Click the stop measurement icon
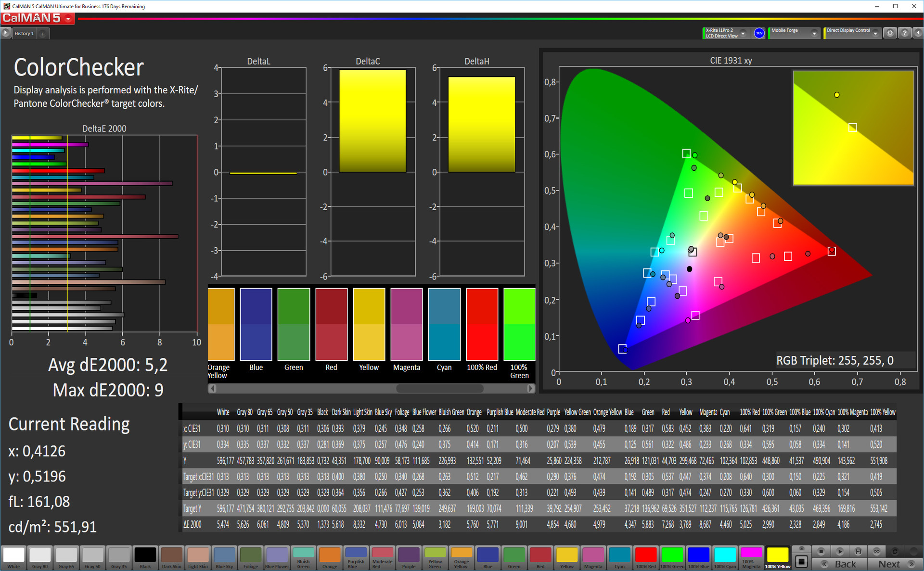924x571 pixels. (821, 551)
